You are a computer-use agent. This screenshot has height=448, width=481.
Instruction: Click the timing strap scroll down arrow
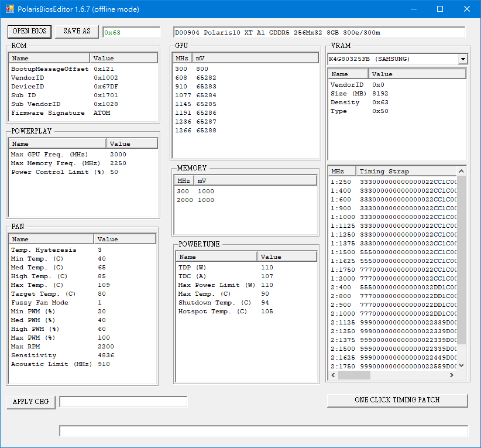461,365
